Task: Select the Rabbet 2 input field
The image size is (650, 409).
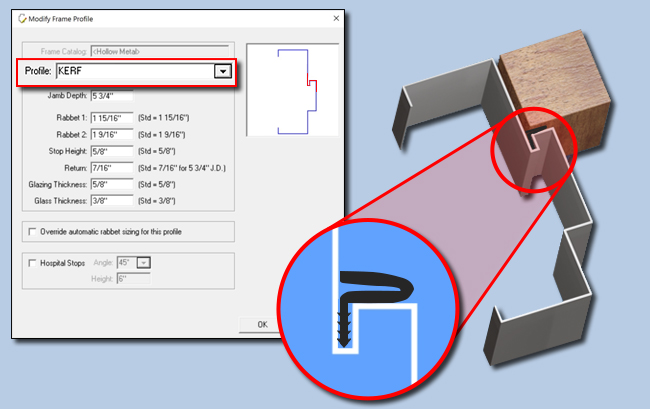Action: 111,135
